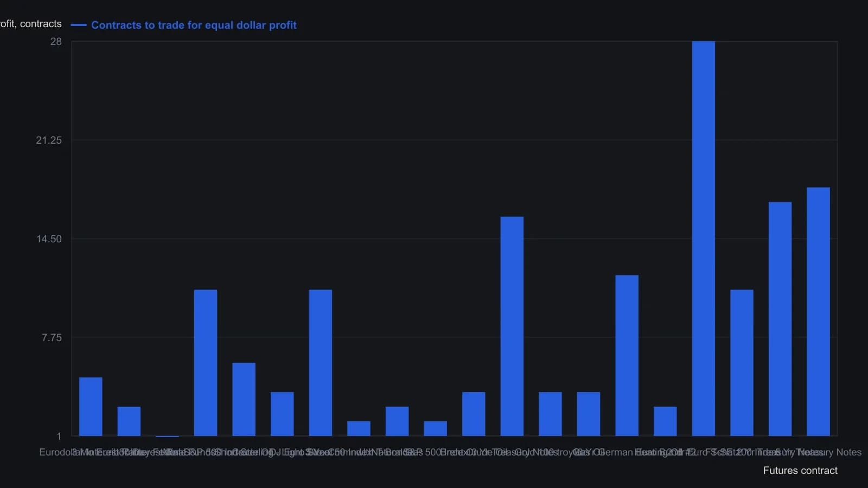Click the y-axis tick label '14.50'

[49, 239]
